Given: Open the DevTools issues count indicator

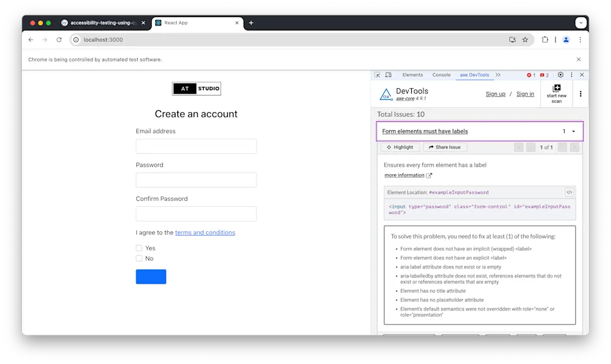Looking at the screenshot, I should [545, 75].
